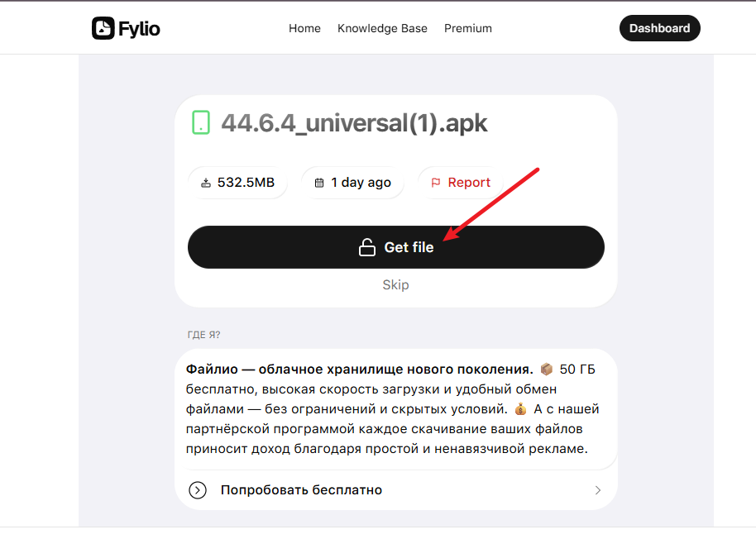Click the 'ГДЕ Я?' label
This screenshot has height=539, width=756.
(x=203, y=334)
